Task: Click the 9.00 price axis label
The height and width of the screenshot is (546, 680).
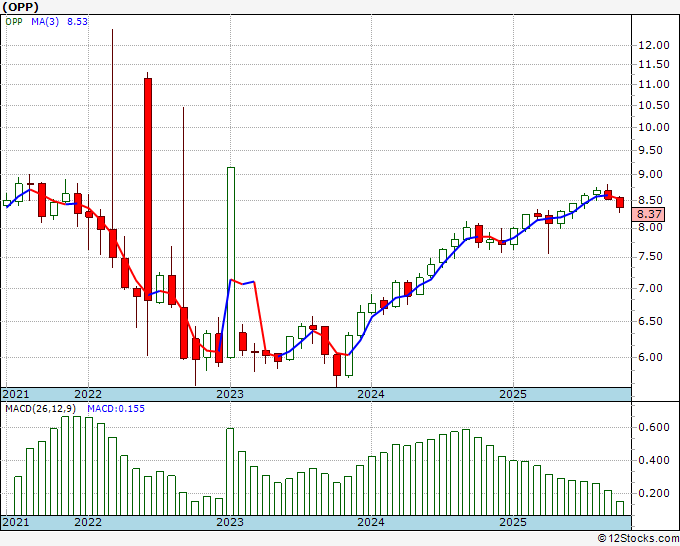Action: pos(650,175)
